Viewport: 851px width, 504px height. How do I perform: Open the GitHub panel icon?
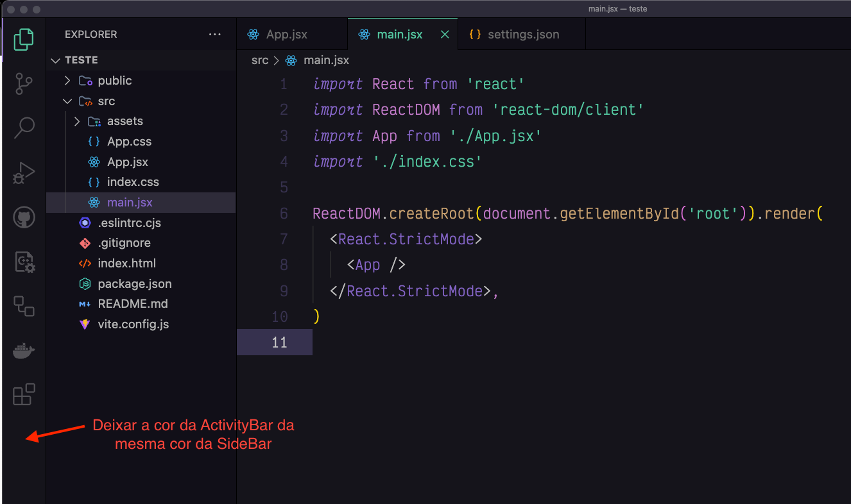tap(24, 218)
